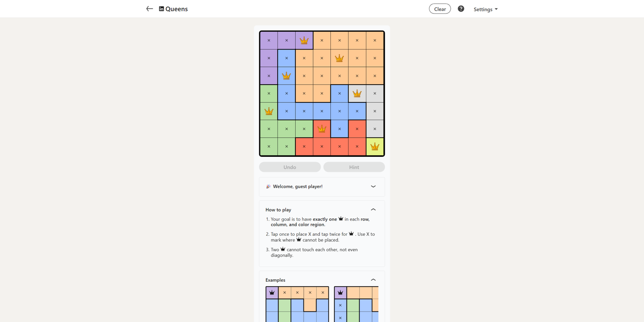Click the back arrow icon
The width and height of the screenshot is (644, 322).
[x=149, y=9]
